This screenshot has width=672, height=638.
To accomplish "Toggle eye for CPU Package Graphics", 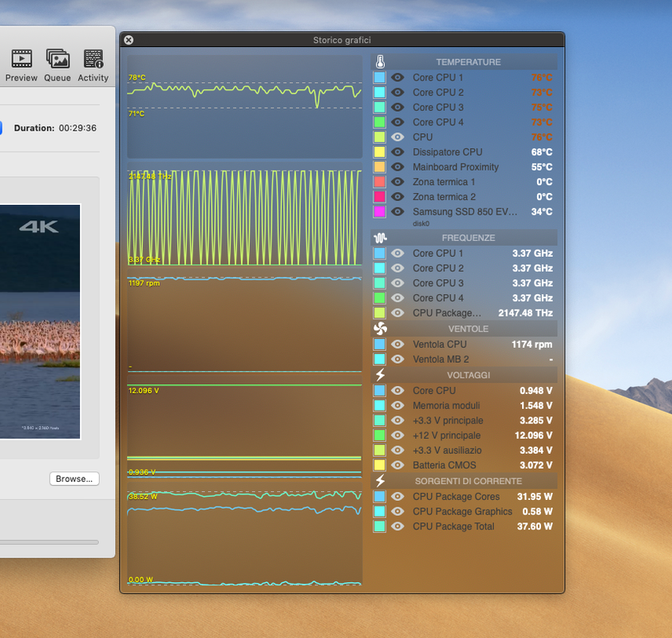I will point(397,511).
